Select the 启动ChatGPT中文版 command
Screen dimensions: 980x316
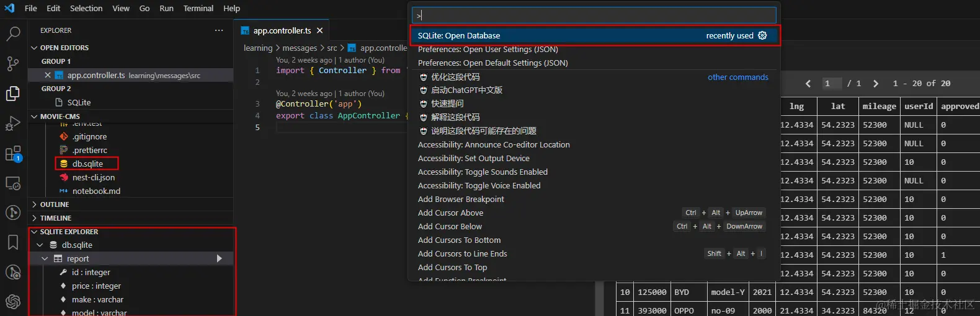[594, 90]
